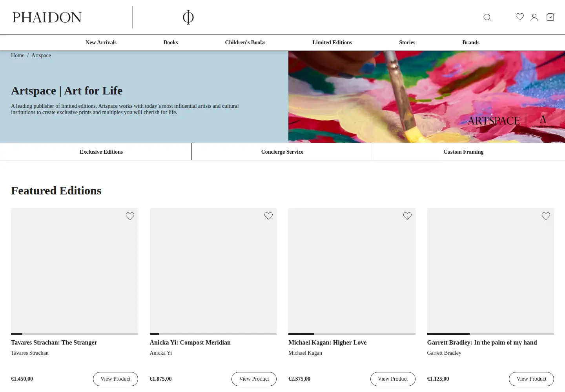
Task: Click the Phaidon logo wordmark
Action: coord(47,17)
